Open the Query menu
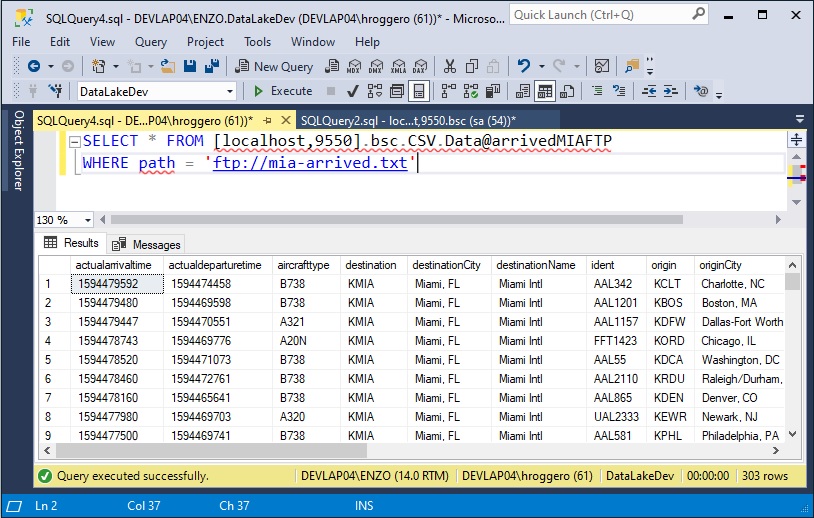 pyautogui.click(x=151, y=42)
